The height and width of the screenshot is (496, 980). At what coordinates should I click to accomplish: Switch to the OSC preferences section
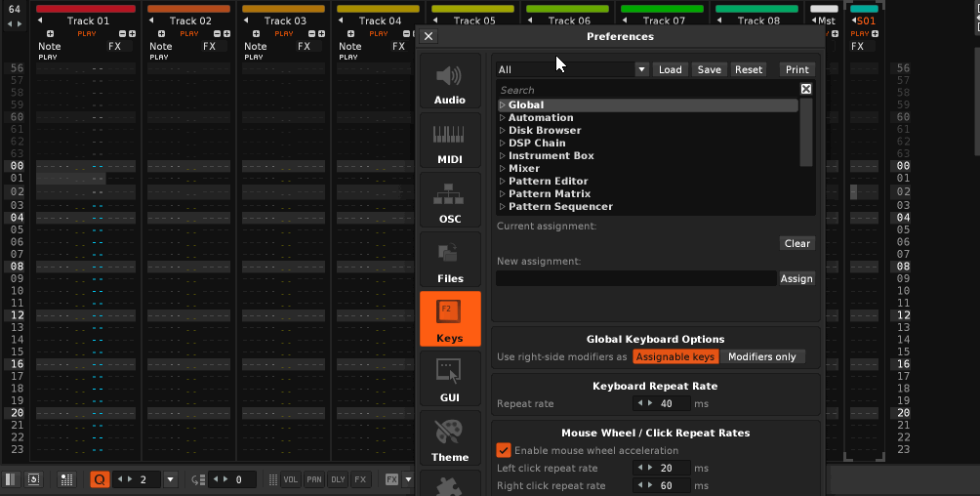450,202
